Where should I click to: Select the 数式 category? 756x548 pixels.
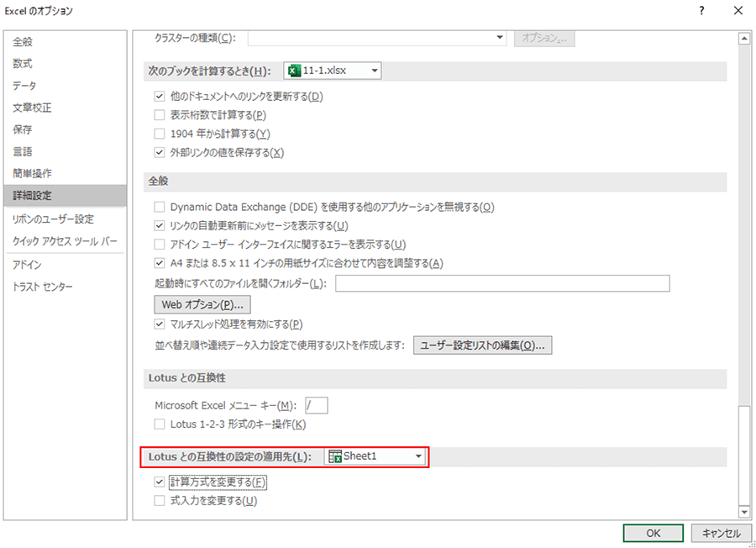(x=65, y=64)
